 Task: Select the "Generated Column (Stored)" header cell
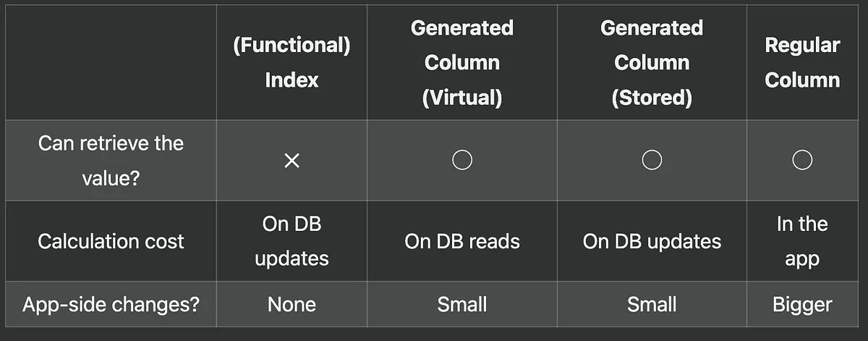(652, 63)
